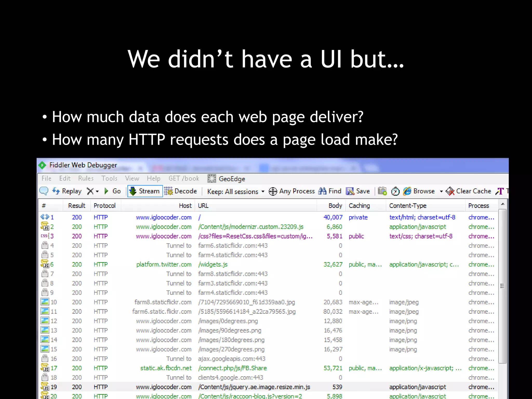Select session 12 image icon
532x399 pixels.
45,321
